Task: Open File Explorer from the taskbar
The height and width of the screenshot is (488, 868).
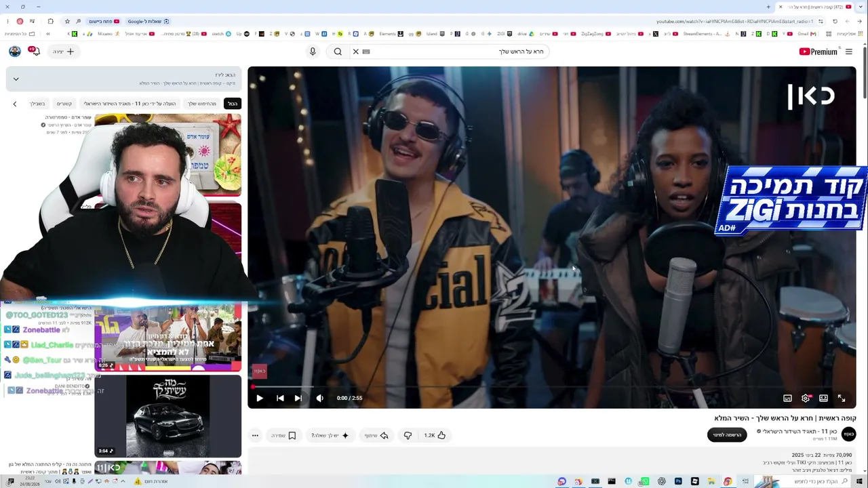Action: coord(711,481)
